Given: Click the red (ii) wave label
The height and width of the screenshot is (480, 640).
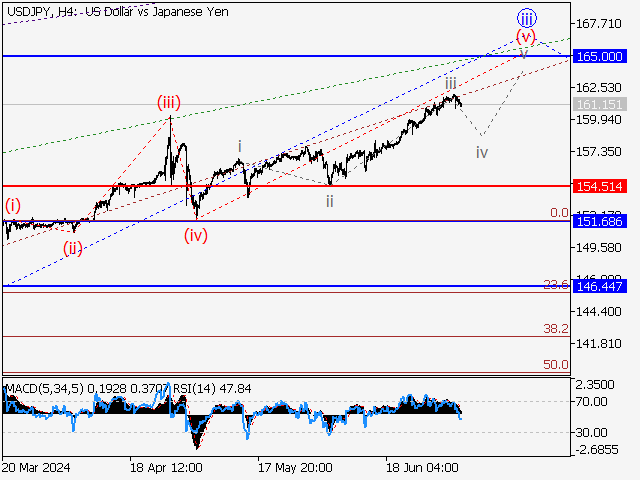Looking at the screenshot, I should [73, 248].
